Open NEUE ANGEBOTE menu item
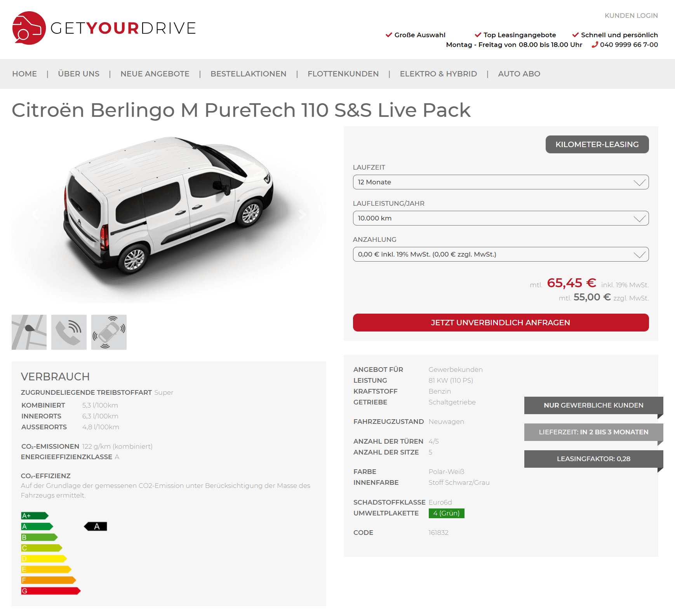Screen dimensions: 675x616 [155, 74]
